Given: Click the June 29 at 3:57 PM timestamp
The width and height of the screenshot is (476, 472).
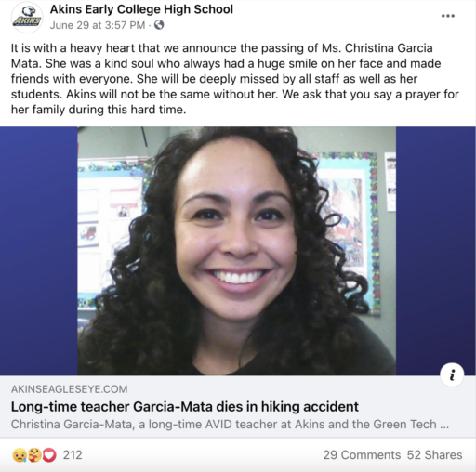Looking at the screenshot, I should tap(98, 25).
